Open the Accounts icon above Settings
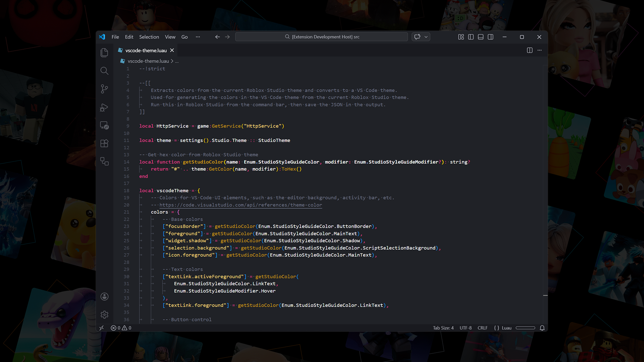This screenshot has height=362, width=644. (x=104, y=296)
